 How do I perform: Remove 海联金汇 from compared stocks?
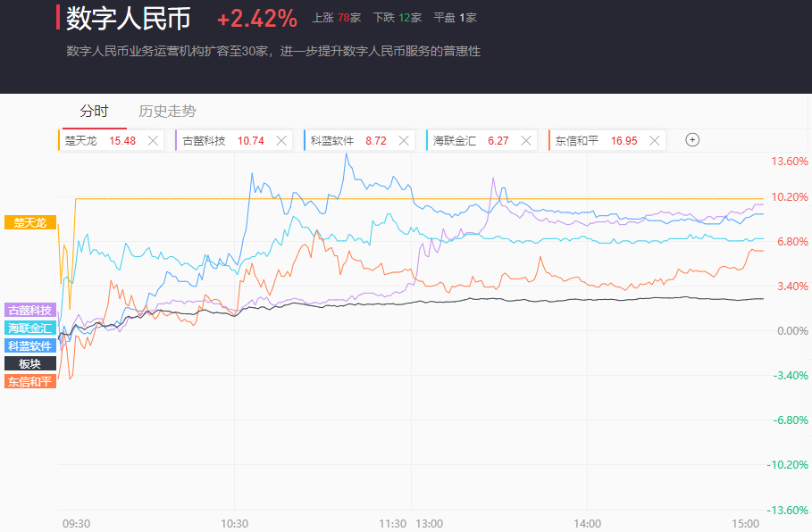526,141
